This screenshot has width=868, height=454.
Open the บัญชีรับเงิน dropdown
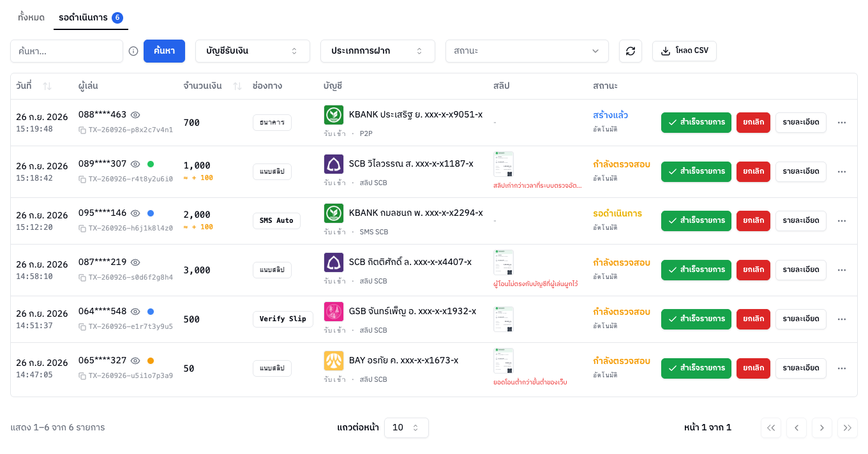253,51
